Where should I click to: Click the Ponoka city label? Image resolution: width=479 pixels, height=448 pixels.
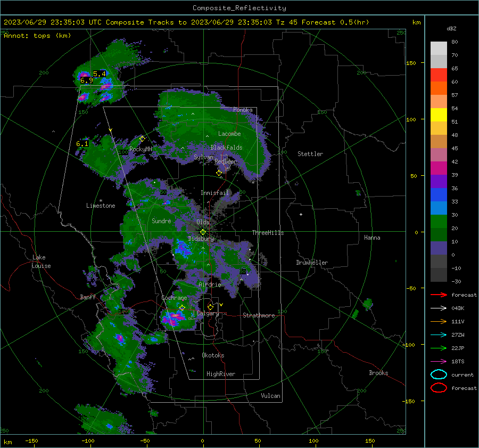tap(243, 110)
